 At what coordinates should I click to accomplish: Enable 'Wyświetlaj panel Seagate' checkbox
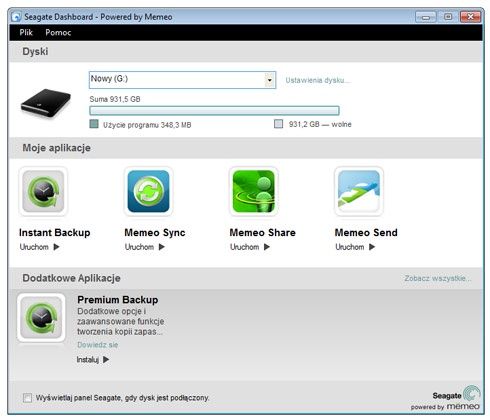click(27, 398)
